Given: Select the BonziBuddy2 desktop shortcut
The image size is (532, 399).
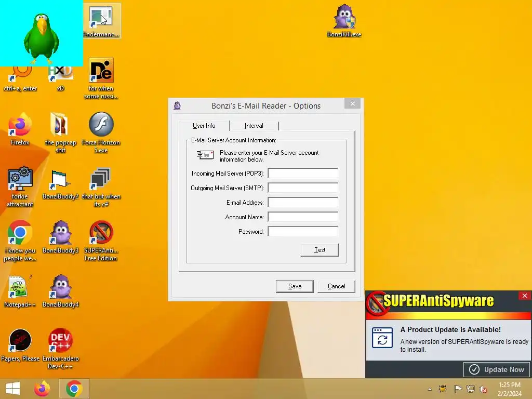Looking at the screenshot, I should coord(60,183).
